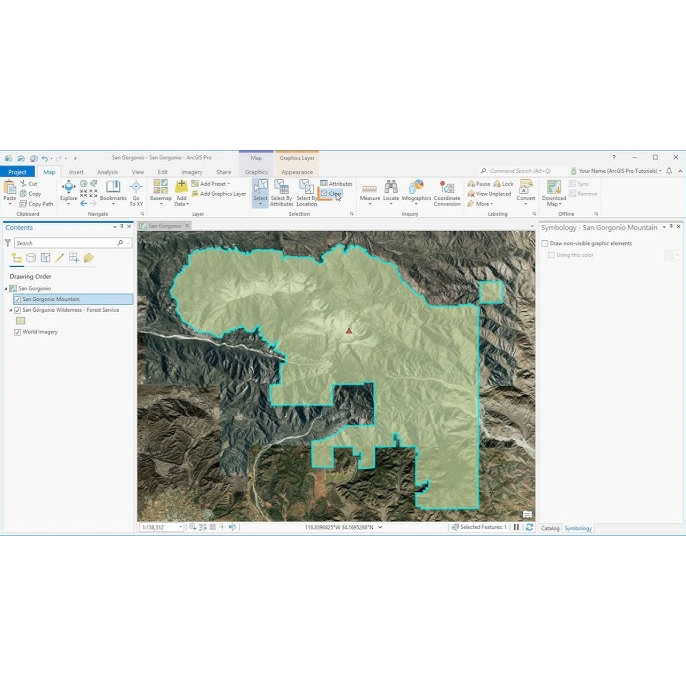Switch to the Imagery ribbon tab
This screenshot has height=686, width=686.
click(x=192, y=172)
